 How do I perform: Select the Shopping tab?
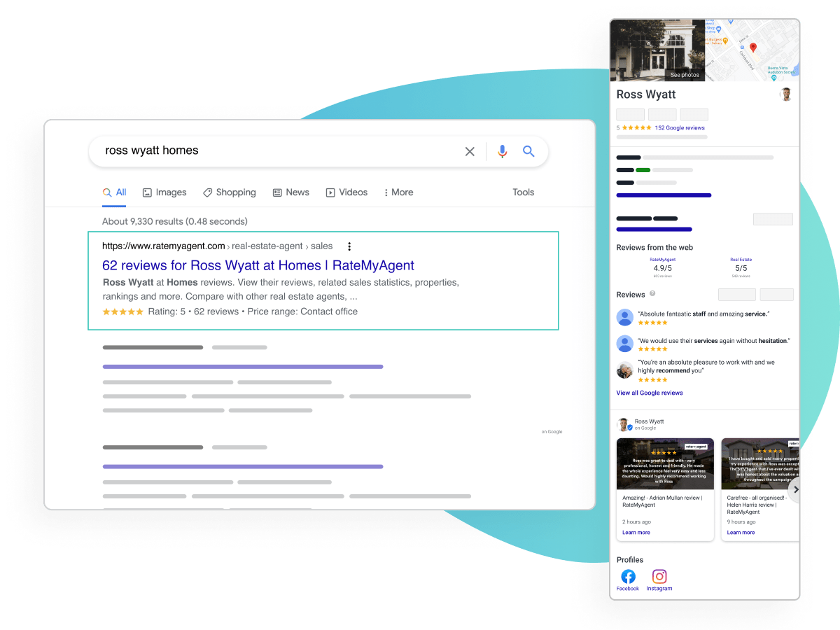tap(230, 192)
